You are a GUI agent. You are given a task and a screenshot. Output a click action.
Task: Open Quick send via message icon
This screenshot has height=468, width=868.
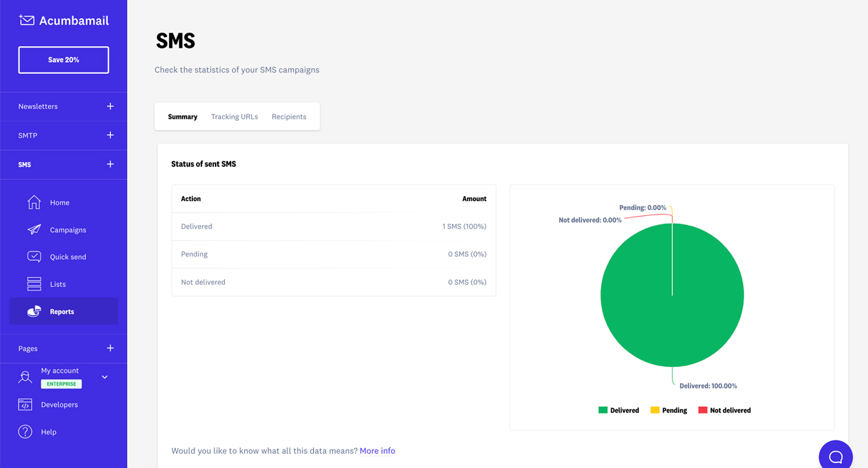coord(34,256)
